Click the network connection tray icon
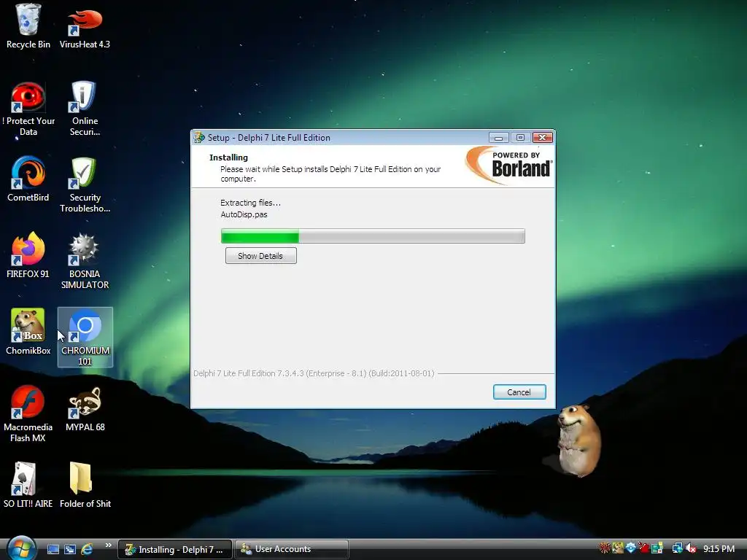The image size is (747, 560). (677, 548)
